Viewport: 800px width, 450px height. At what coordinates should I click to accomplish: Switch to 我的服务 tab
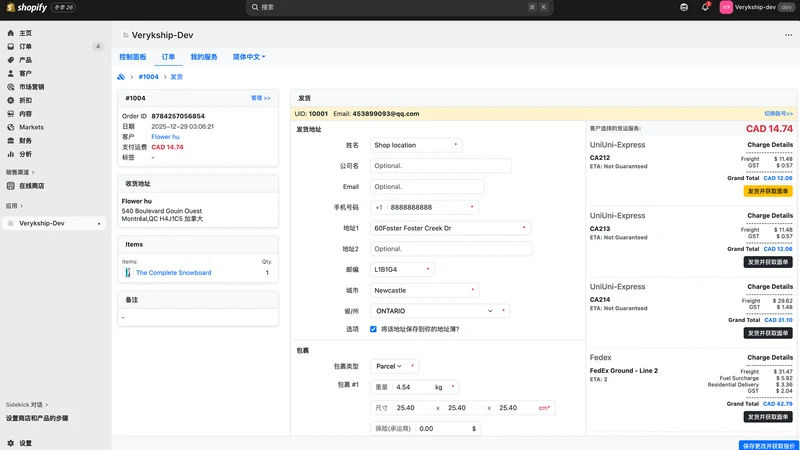coord(204,57)
